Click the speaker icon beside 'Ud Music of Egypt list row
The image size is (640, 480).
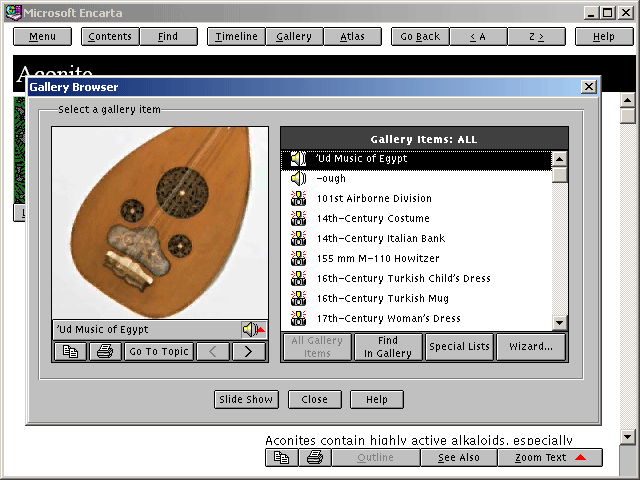pos(298,159)
